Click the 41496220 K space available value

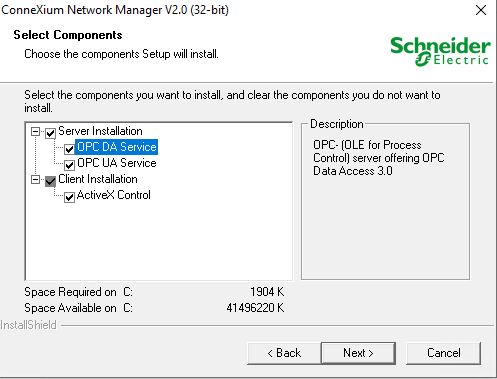[255, 308]
